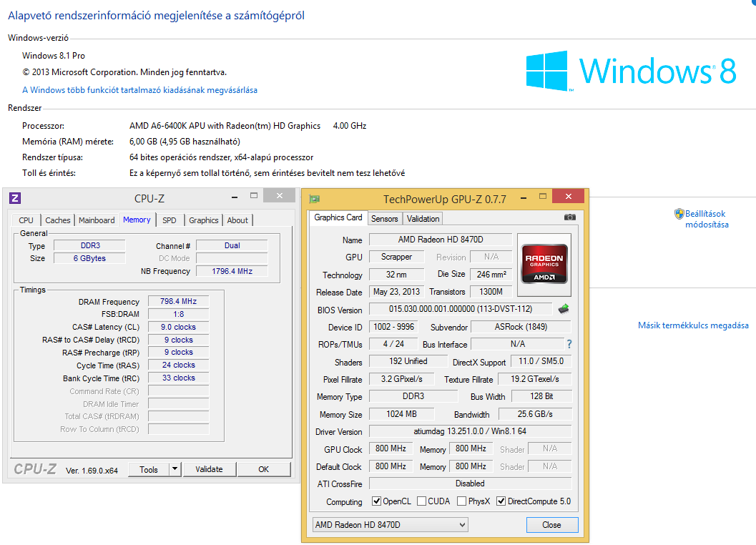
Task: Maximize the GPU-Z window
Action: pos(543,196)
